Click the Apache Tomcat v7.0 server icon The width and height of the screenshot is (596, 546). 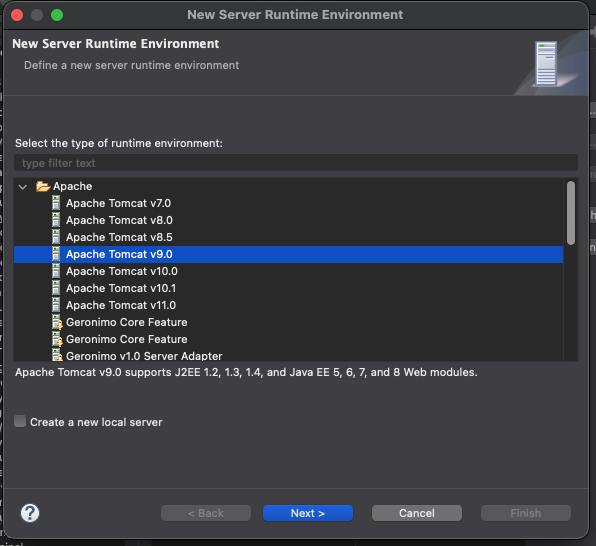[56, 203]
